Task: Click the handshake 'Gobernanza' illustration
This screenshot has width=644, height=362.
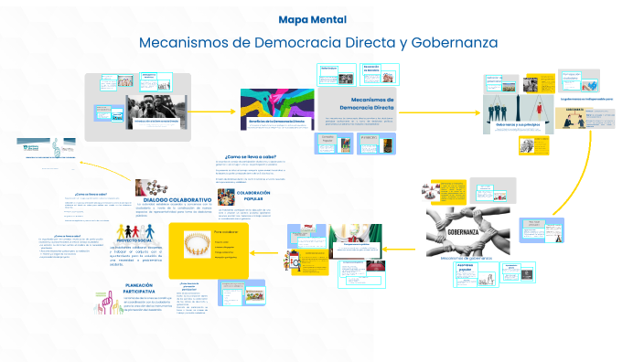Action: coord(574,118)
